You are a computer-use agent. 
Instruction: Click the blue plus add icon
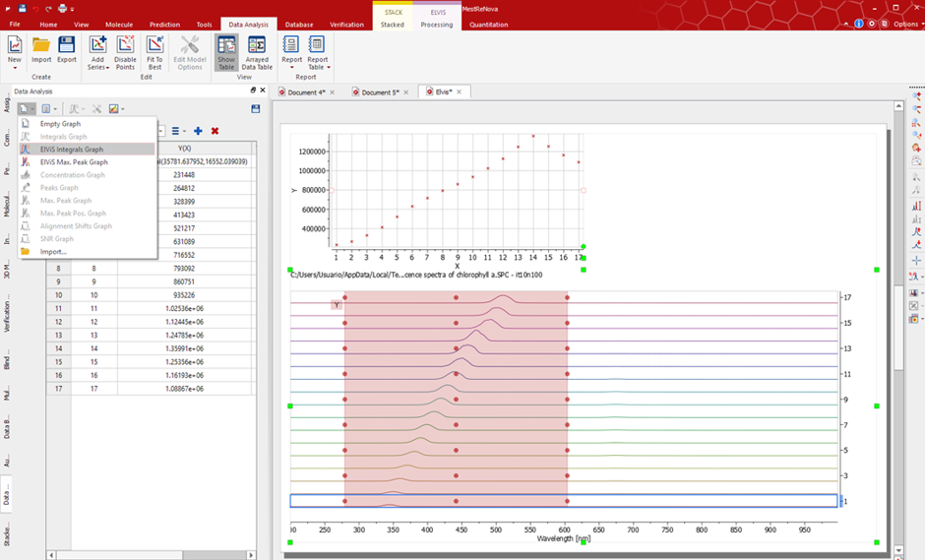pos(198,131)
